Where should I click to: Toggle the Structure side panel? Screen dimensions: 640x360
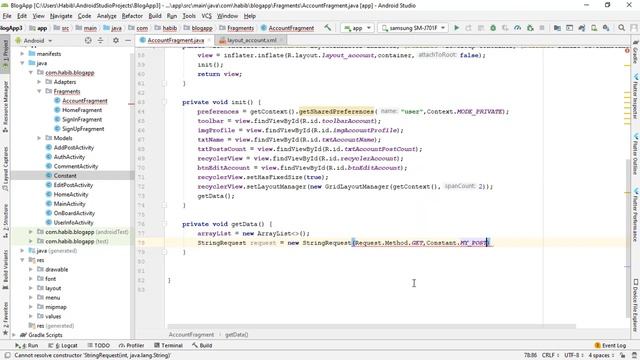pos(5,222)
